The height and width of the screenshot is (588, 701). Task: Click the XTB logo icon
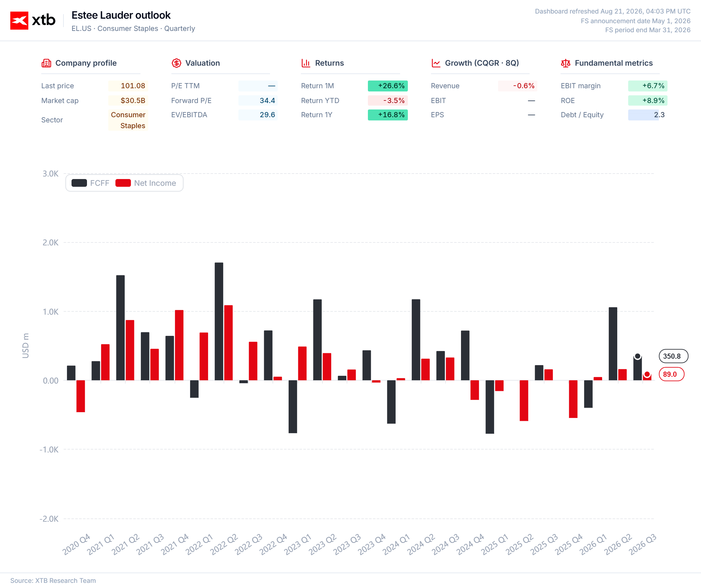click(x=19, y=21)
